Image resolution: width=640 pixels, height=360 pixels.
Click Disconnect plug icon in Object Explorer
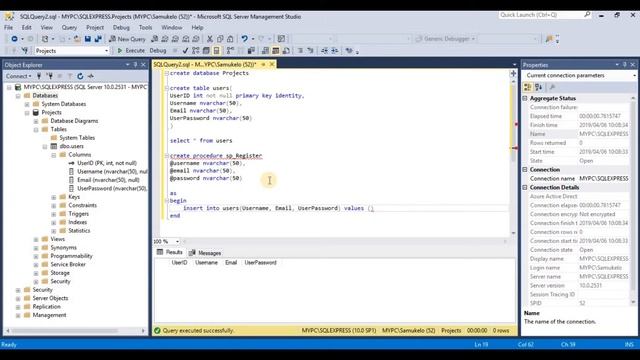tap(49, 76)
